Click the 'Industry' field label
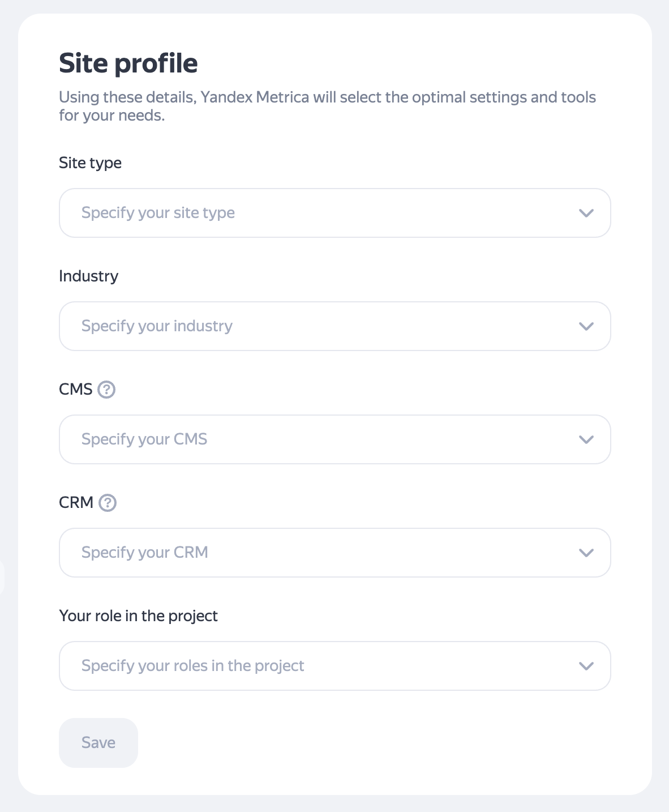 [88, 276]
